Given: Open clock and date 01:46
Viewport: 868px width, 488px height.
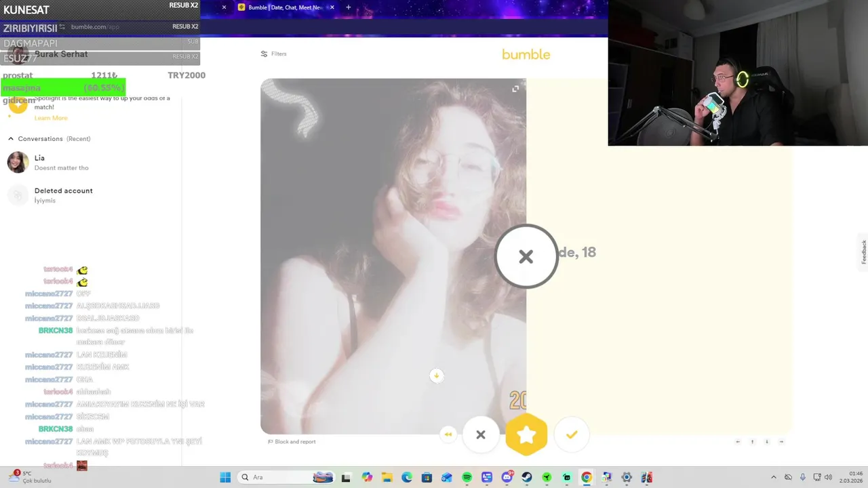Looking at the screenshot, I should click(x=851, y=477).
